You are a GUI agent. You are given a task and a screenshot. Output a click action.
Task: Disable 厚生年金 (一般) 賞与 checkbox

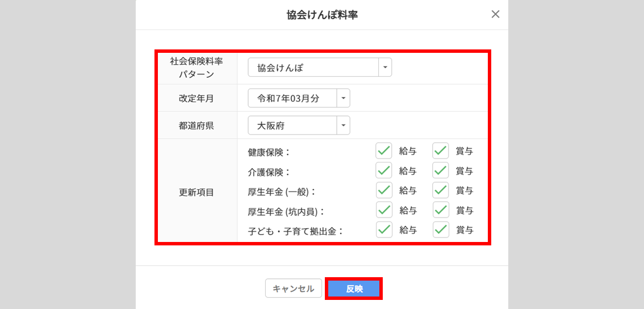(441, 190)
